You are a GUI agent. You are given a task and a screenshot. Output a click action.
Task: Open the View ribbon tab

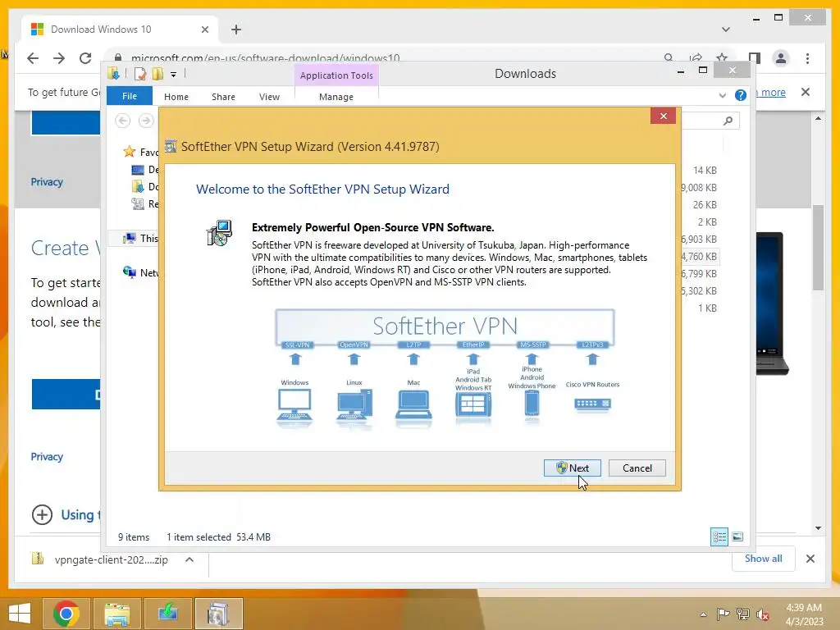tap(269, 97)
